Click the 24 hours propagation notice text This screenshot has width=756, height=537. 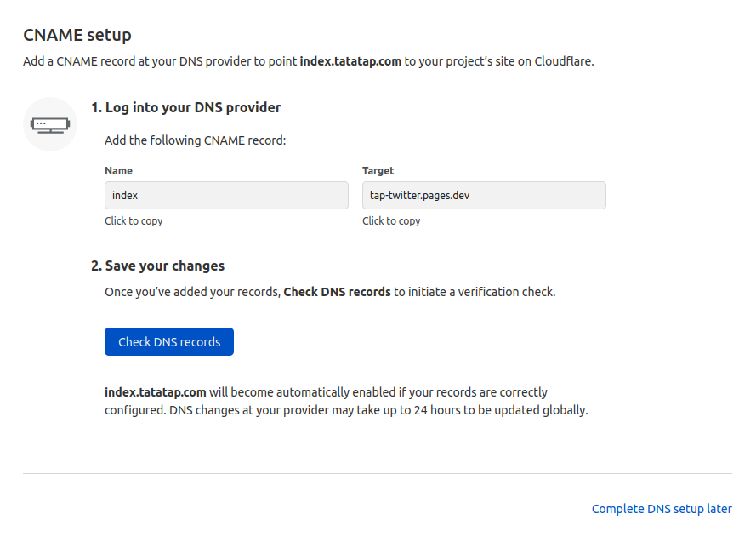pyautogui.click(x=346, y=410)
